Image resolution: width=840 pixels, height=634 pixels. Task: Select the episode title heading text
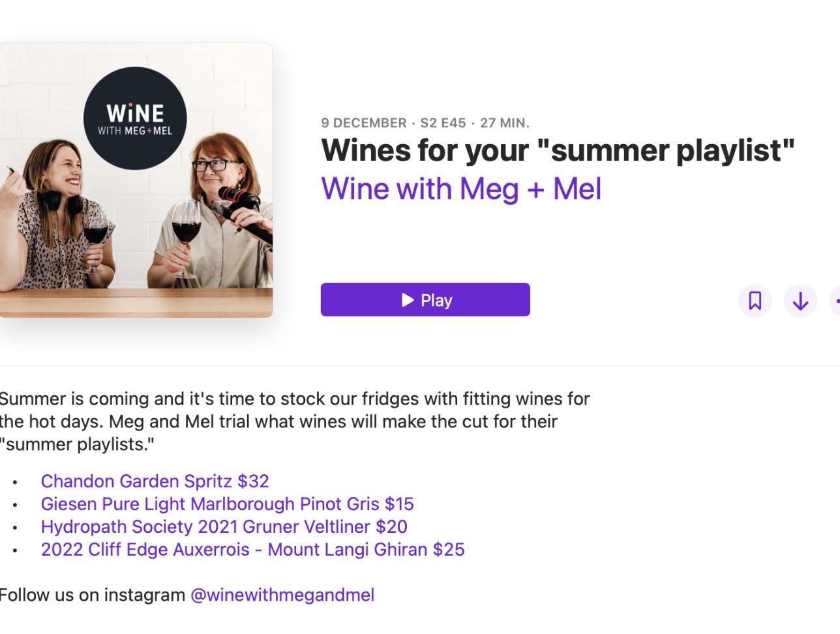point(558,151)
